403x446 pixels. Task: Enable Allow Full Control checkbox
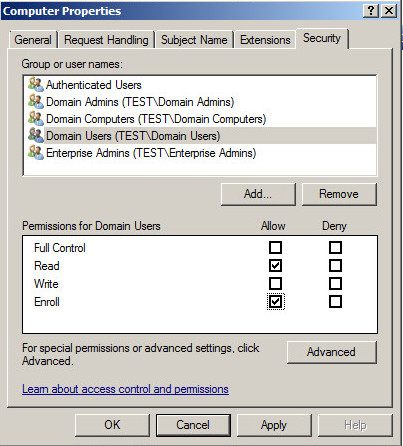[275, 248]
